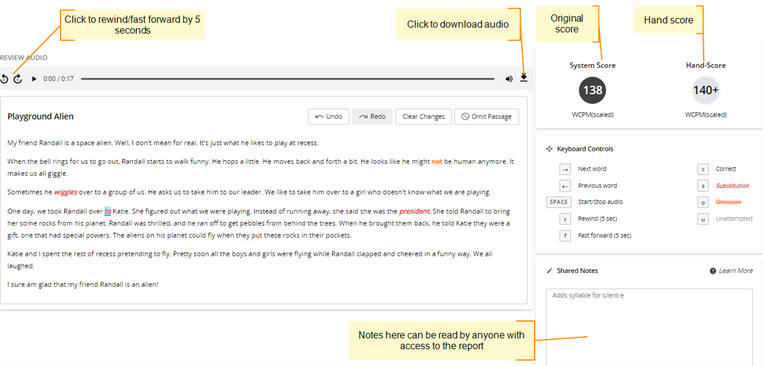Click the Clear Changes button
Image resolution: width=763 pixels, height=366 pixels.
pyautogui.click(x=423, y=117)
